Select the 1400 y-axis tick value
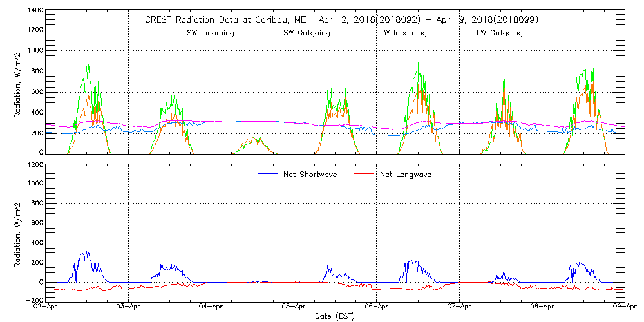 33,11
